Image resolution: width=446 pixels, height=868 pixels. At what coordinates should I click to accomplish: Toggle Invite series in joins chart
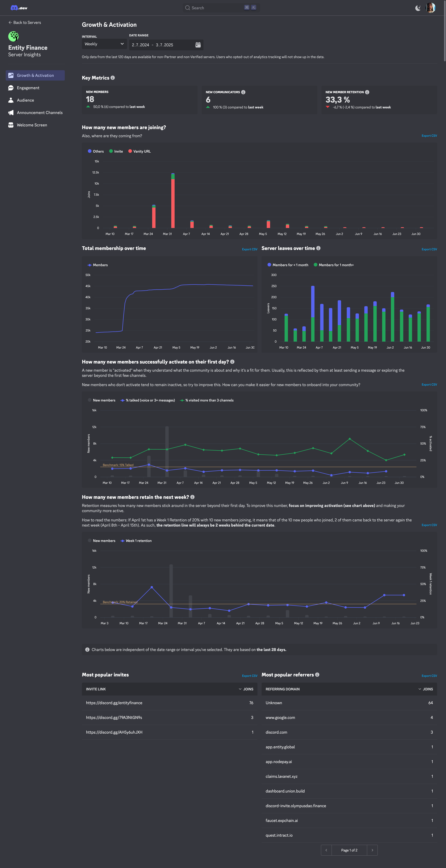click(x=116, y=151)
